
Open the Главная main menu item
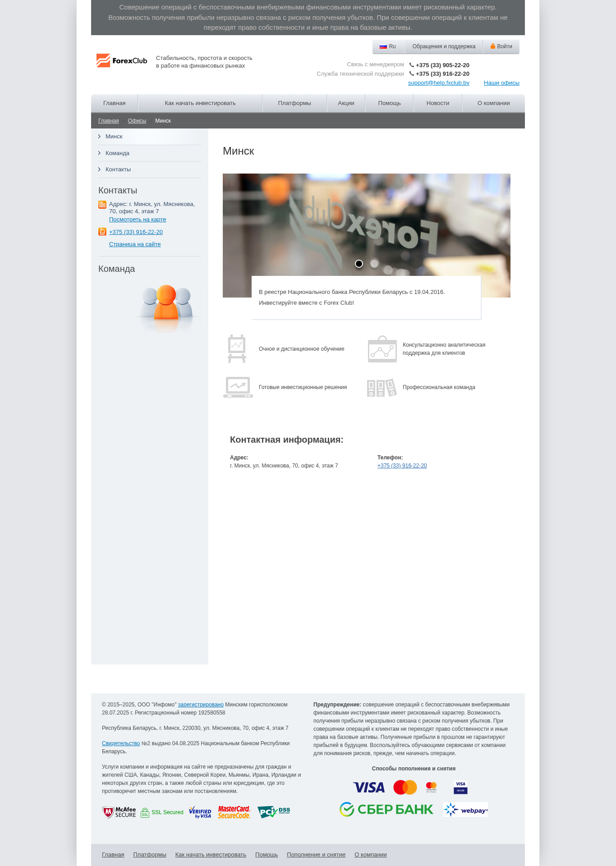(x=115, y=103)
